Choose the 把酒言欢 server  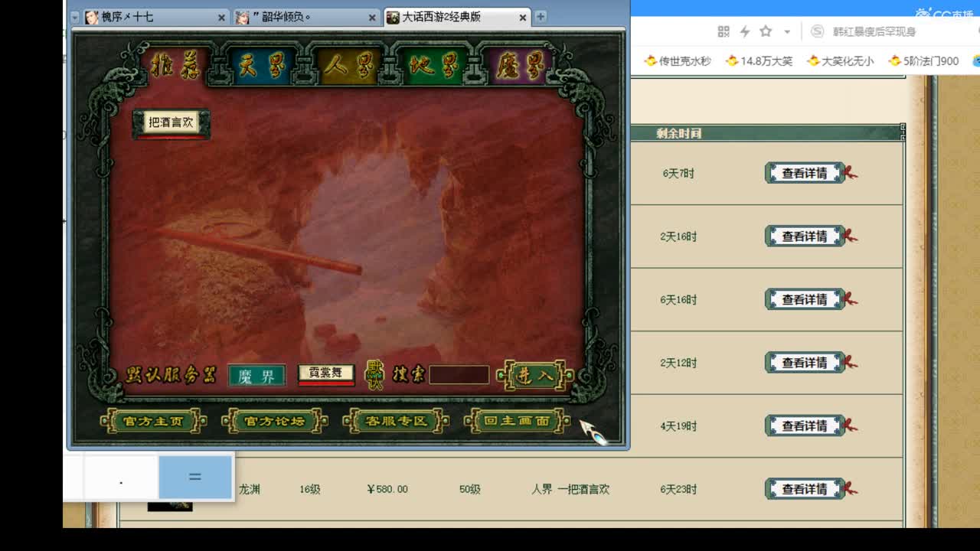[171, 122]
